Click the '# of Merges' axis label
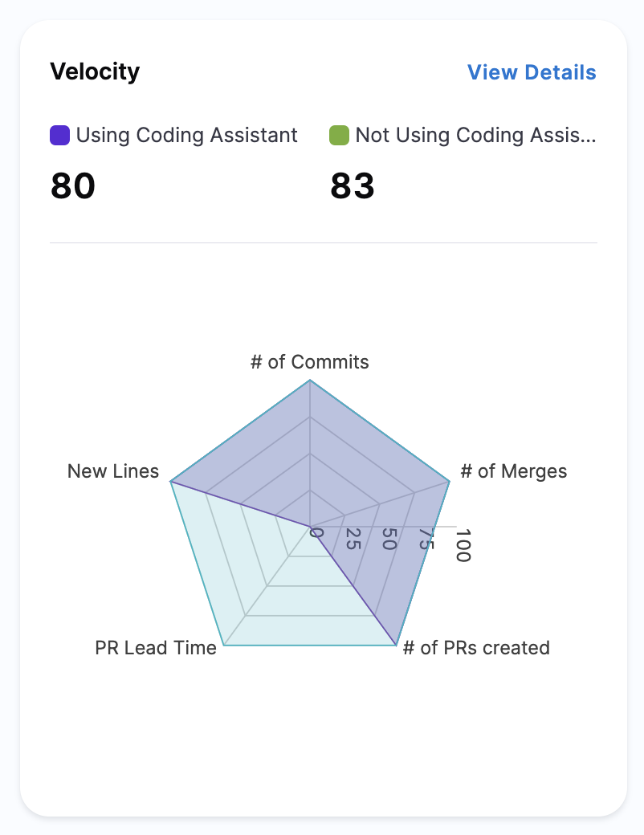This screenshot has width=644, height=835. (514, 471)
